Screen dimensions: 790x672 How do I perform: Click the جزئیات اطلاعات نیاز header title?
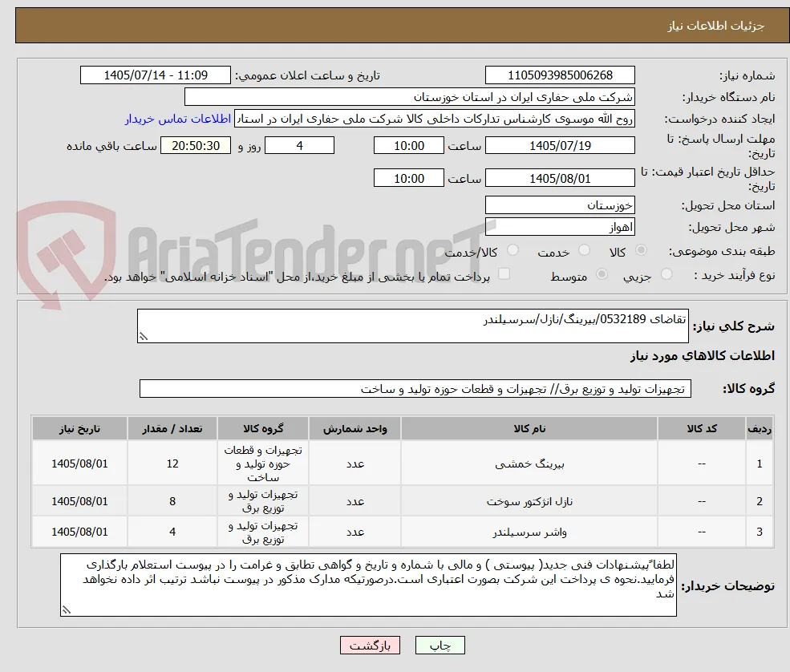716,26
